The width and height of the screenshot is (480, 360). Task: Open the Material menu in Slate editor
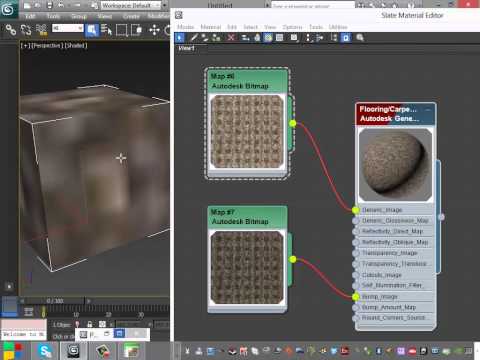(x=211, y=27)
